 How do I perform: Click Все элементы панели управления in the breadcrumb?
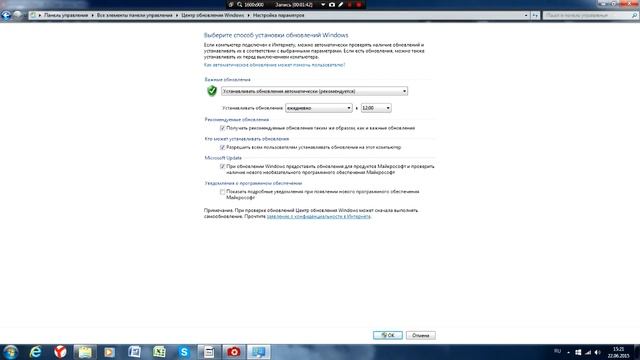(x=135, y=15)
